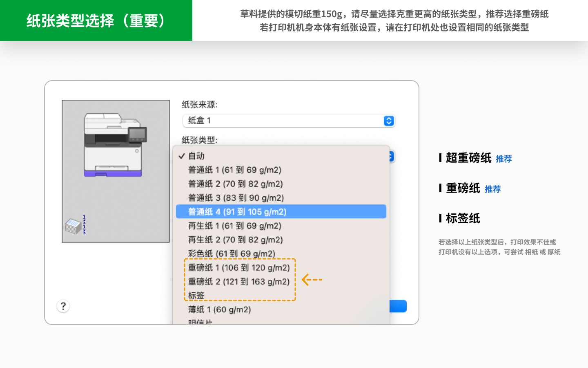Click the blue button behind the dropdown list

[398, 306]
